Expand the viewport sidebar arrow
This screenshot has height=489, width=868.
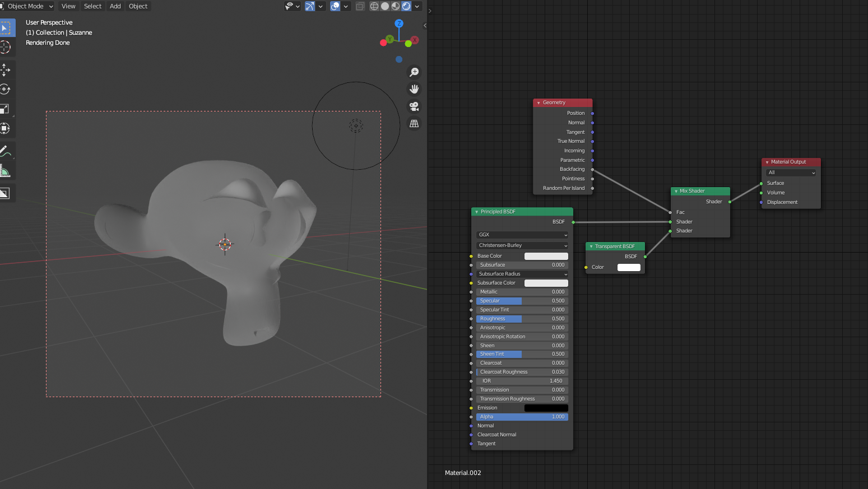pyautogui.click(x=425, y=25)
